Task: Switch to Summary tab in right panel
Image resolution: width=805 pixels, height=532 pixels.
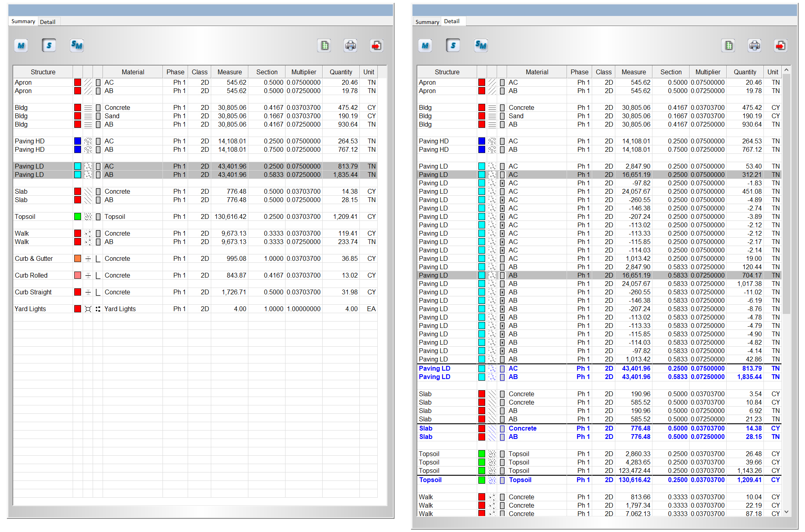Action: point(427,22)
